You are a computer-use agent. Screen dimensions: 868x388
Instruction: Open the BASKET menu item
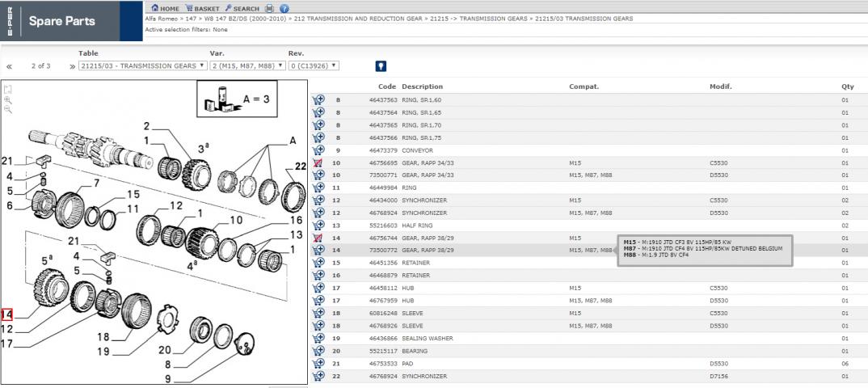click(201, 8)
